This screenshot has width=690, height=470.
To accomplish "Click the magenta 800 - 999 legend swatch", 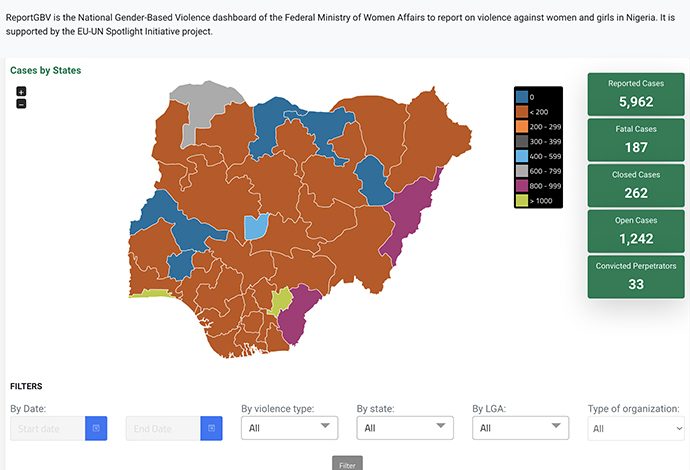I will [523, 186].
